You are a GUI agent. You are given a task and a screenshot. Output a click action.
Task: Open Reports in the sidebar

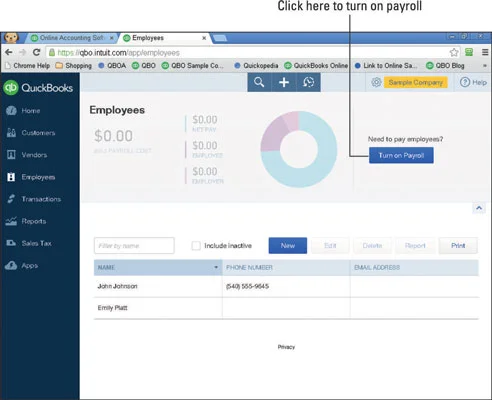26,221
